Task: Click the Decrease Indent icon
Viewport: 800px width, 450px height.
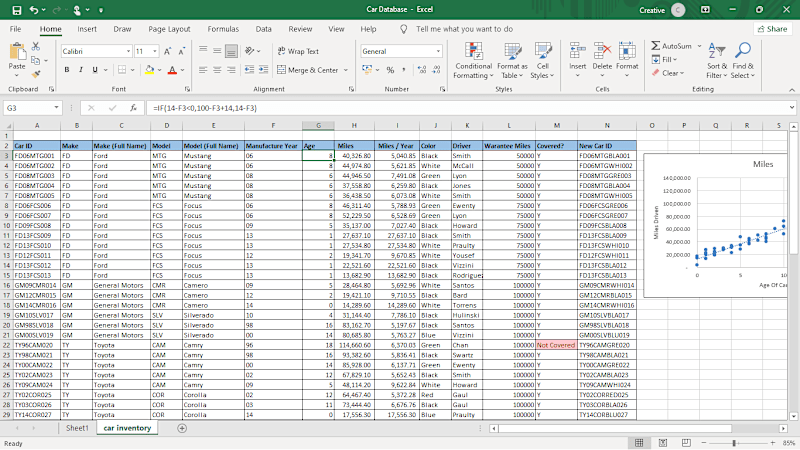Action: [x=249, y=69]
